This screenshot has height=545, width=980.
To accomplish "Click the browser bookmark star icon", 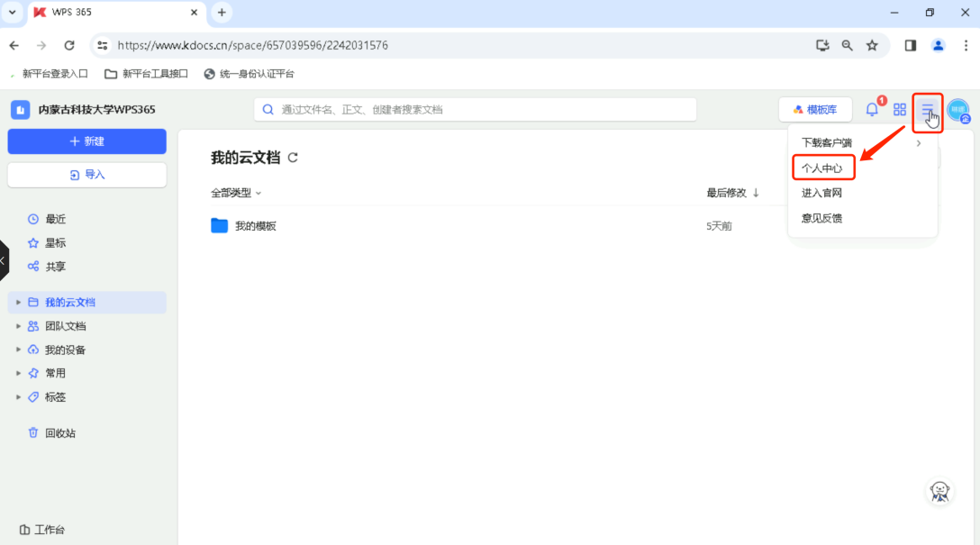I will [x=873, y=44].
